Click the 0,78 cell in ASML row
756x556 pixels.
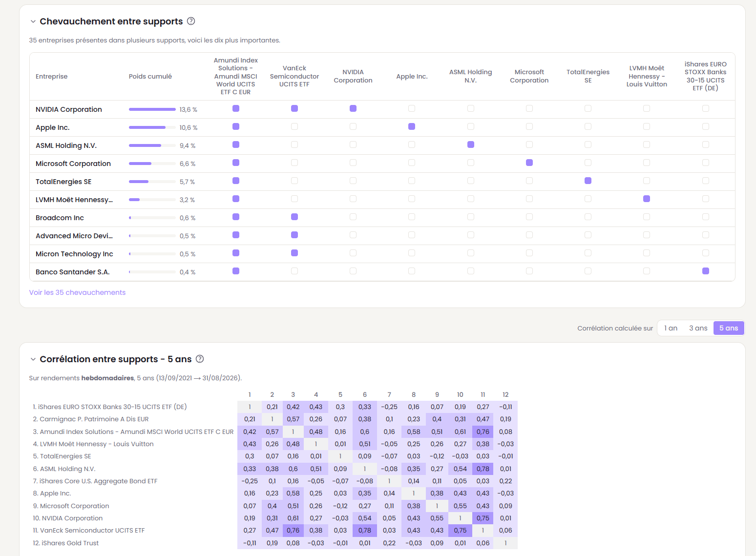[483, 469]
